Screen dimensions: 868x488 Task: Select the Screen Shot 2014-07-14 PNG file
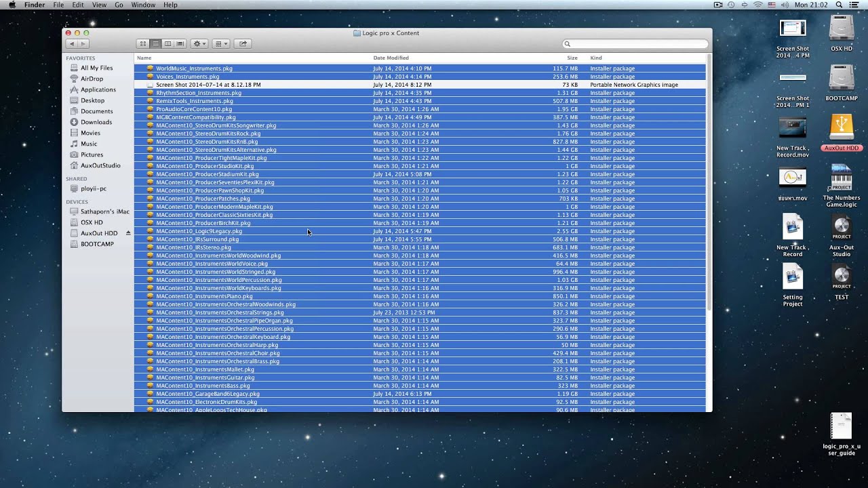pos(420,85)
